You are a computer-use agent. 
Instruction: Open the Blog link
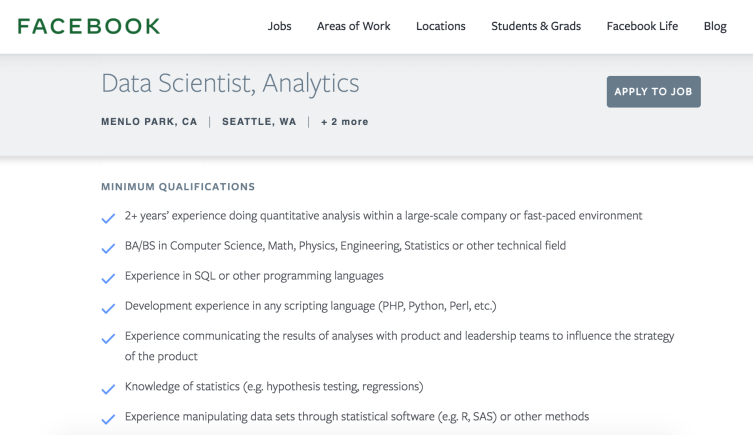(715, 26)
